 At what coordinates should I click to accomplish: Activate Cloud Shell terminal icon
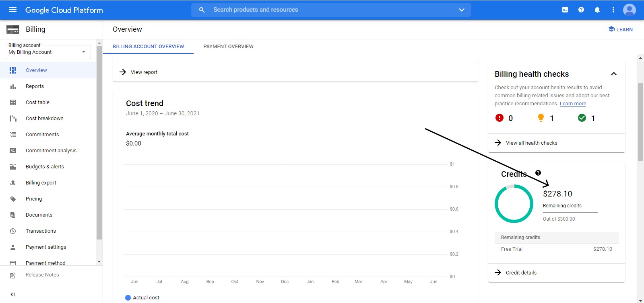(x=565, y=10)
